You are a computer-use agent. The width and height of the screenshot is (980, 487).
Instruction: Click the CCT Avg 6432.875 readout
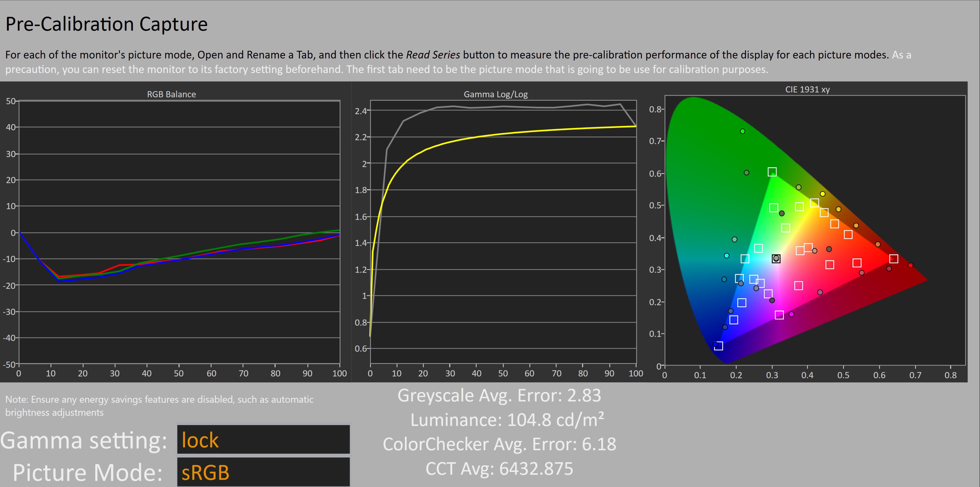499,469
